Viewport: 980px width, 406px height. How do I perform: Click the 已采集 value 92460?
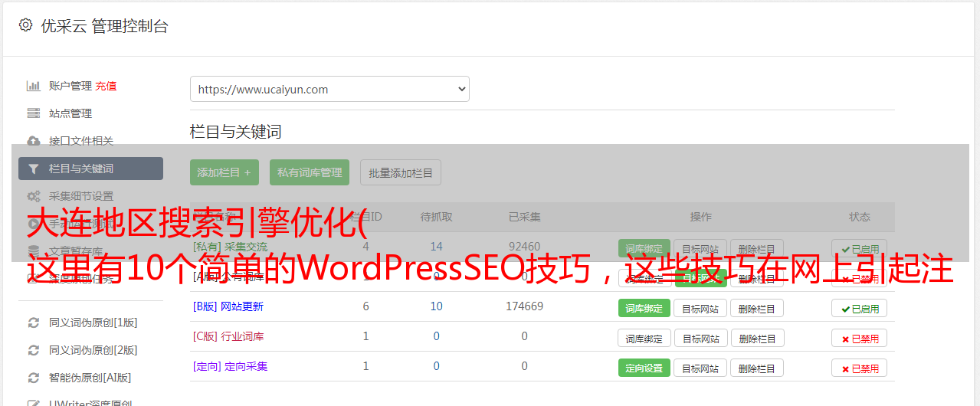[x=524, y=247]
